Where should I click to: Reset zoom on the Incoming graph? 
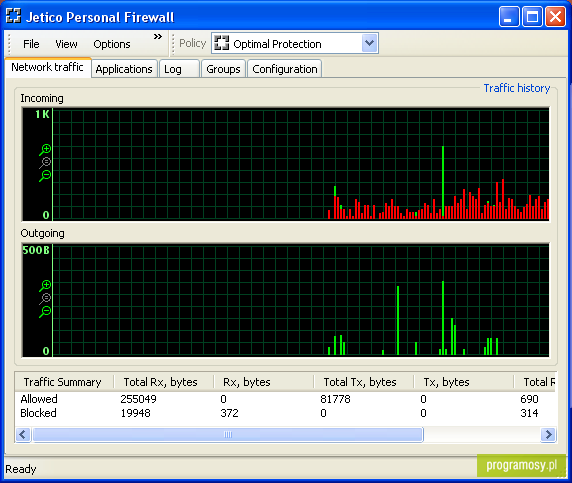pyautogui.click(x=45, y=163)
